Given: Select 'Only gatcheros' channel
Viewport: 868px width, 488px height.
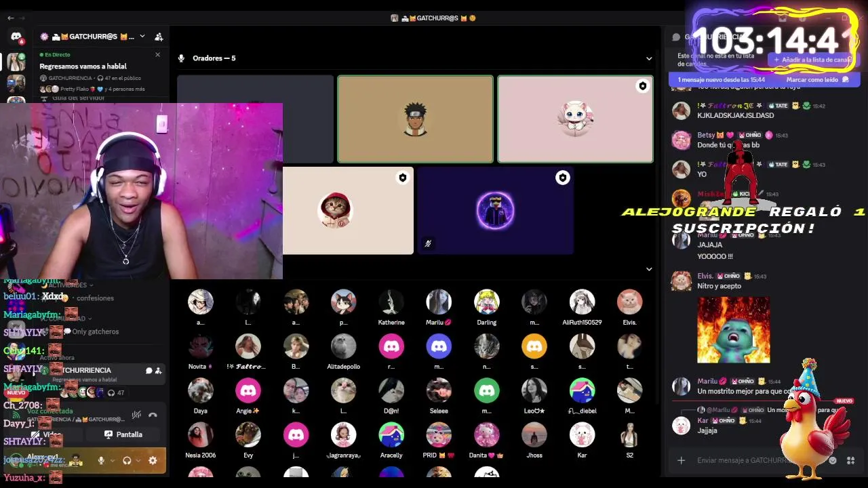Looking at the screenshot, I should (x=96, y=331).
